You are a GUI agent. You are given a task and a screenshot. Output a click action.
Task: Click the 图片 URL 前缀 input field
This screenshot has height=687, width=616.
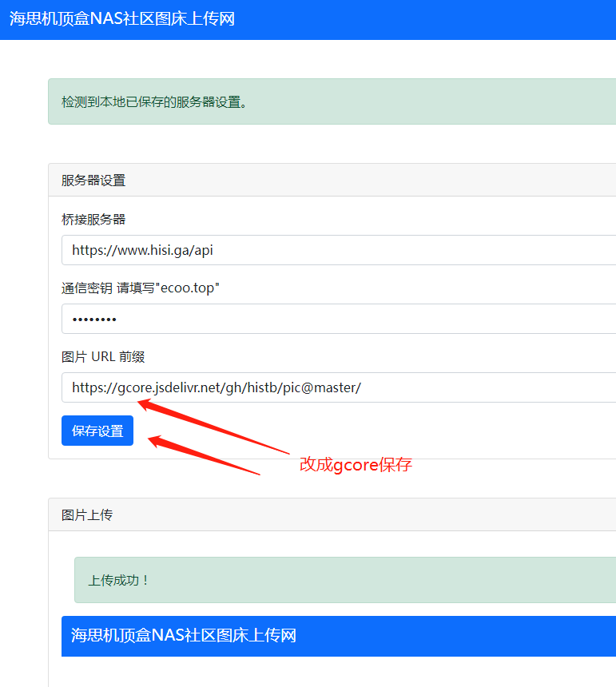click(x=339, y=387)
